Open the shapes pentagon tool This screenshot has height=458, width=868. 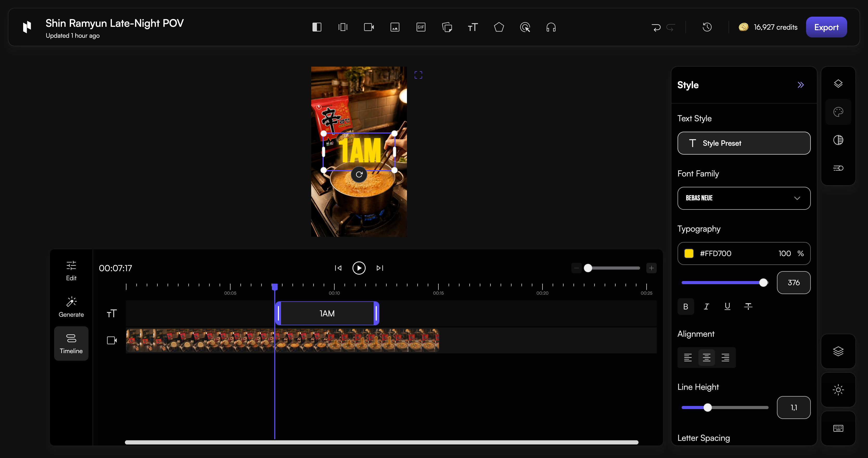click(x=499, y=27)
